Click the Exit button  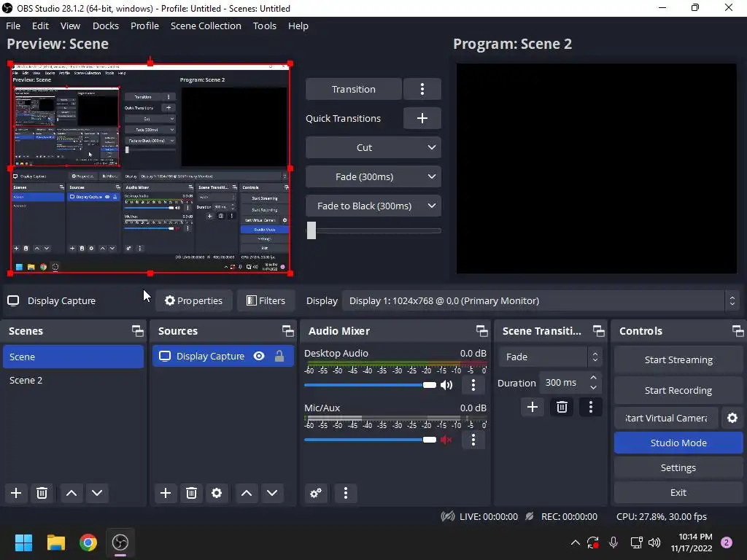678,492
